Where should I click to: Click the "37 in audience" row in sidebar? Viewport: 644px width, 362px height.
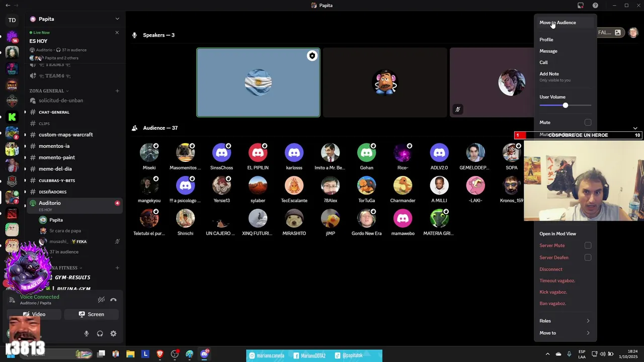64,252
